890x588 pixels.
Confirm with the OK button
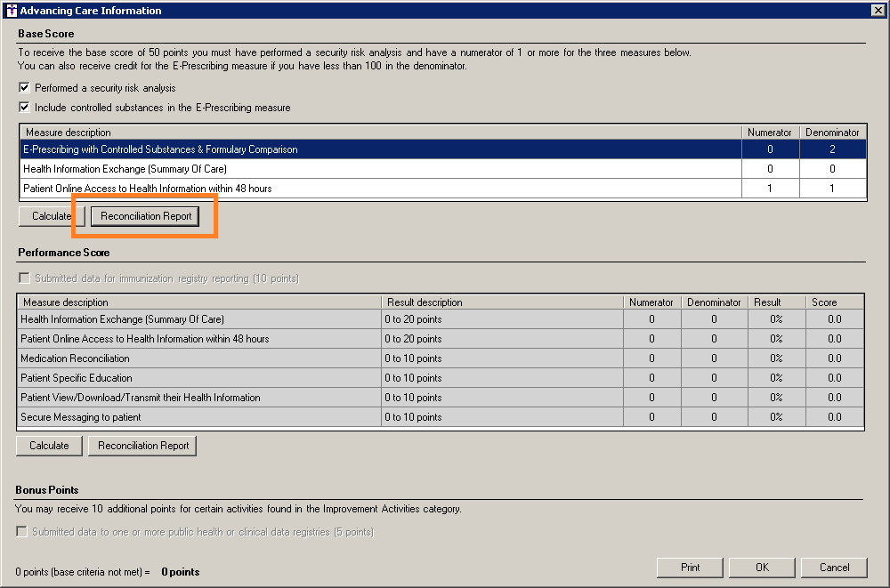tap(762, 568)
